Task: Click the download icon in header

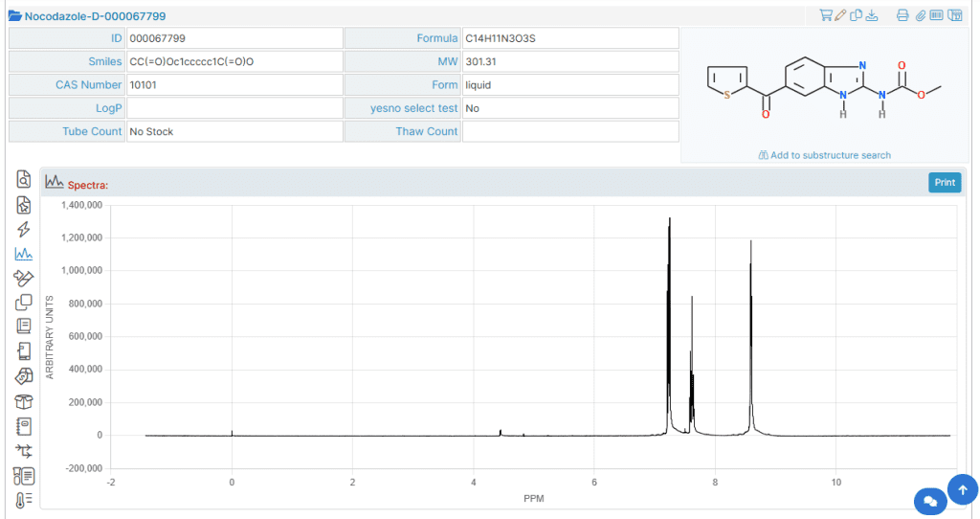Action: (872, 15)
